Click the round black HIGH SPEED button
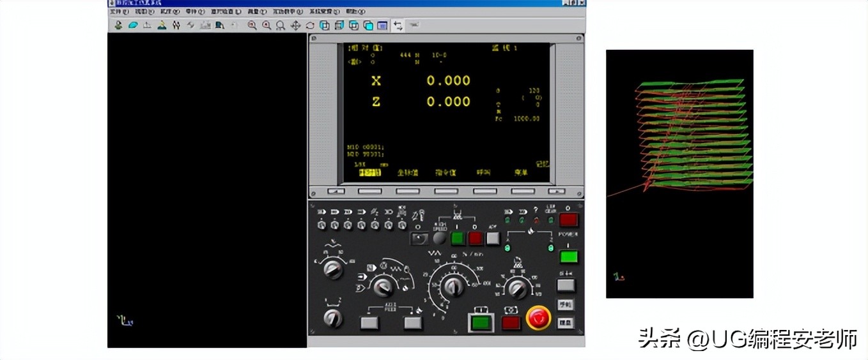The height and width of the screenshot is (360, 868). [x=440, y=239]
